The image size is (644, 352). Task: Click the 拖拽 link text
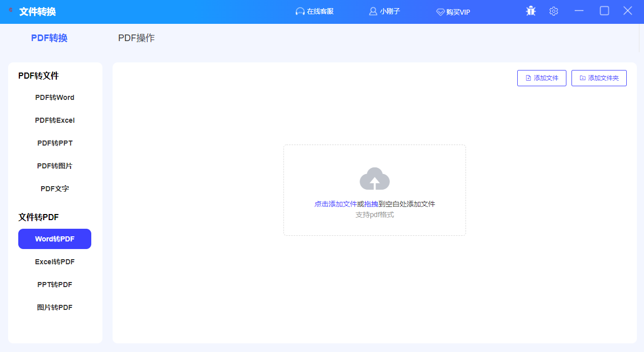[x=370, y=203]
